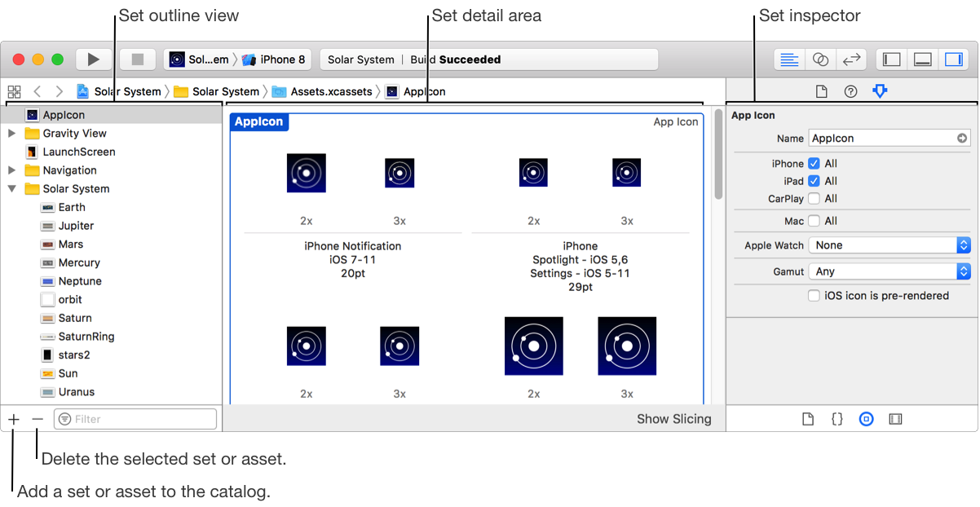Open the Assistant editor
980x507 pixels.
tap(820, 60)
